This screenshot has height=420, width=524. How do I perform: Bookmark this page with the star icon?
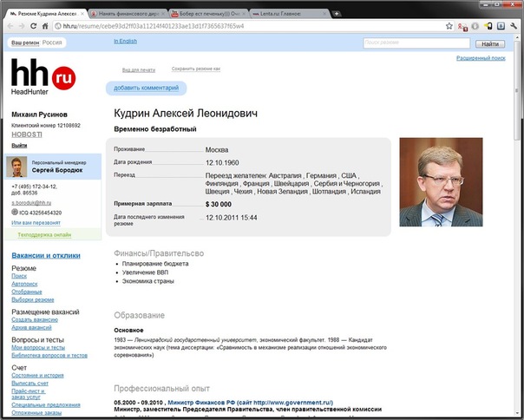449,26
